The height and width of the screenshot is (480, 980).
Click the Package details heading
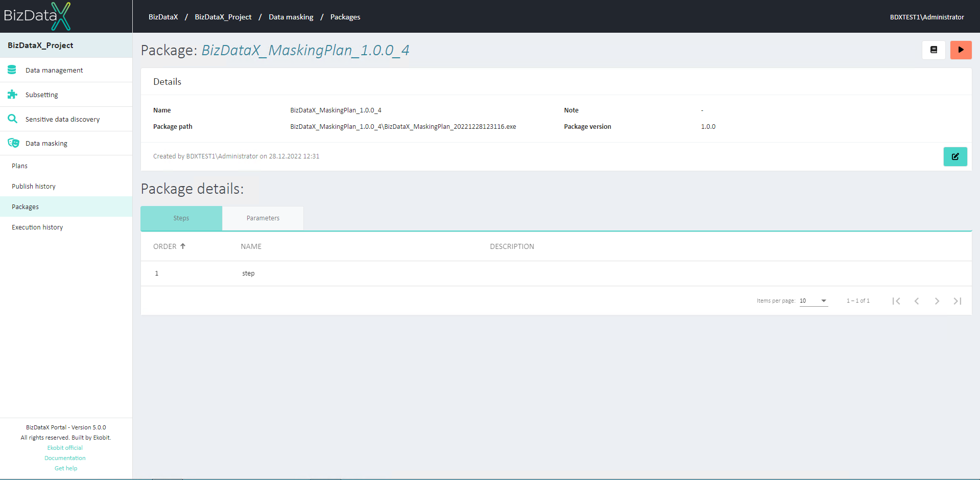(192, 189)
